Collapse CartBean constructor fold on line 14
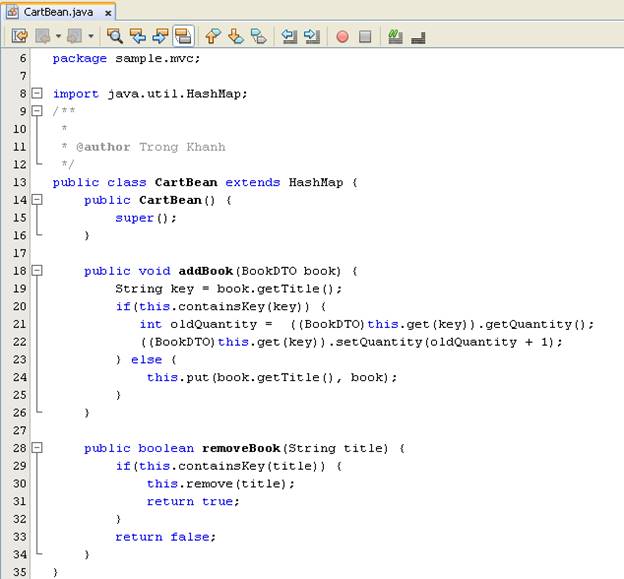Image resolution: width=624 pixels, height=579 pixels. pos(37,199)
